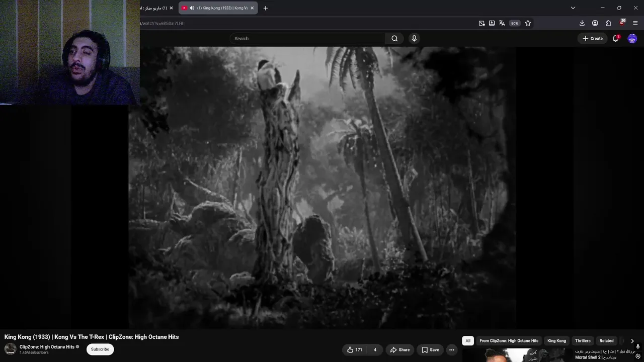Save the video to a playlist
Viewport: 644px width, 362px height.
coord(430,350)
